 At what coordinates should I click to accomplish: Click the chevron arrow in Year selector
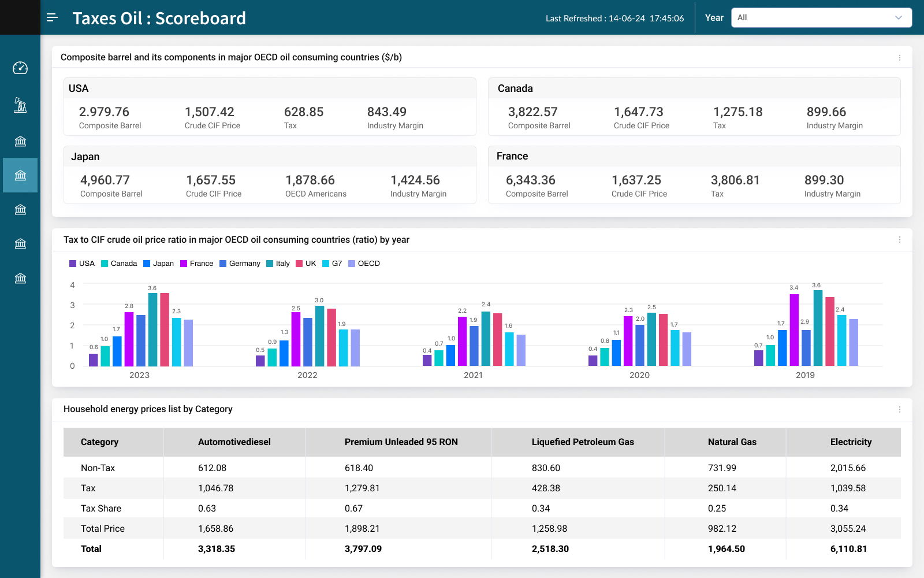[898, 18]
